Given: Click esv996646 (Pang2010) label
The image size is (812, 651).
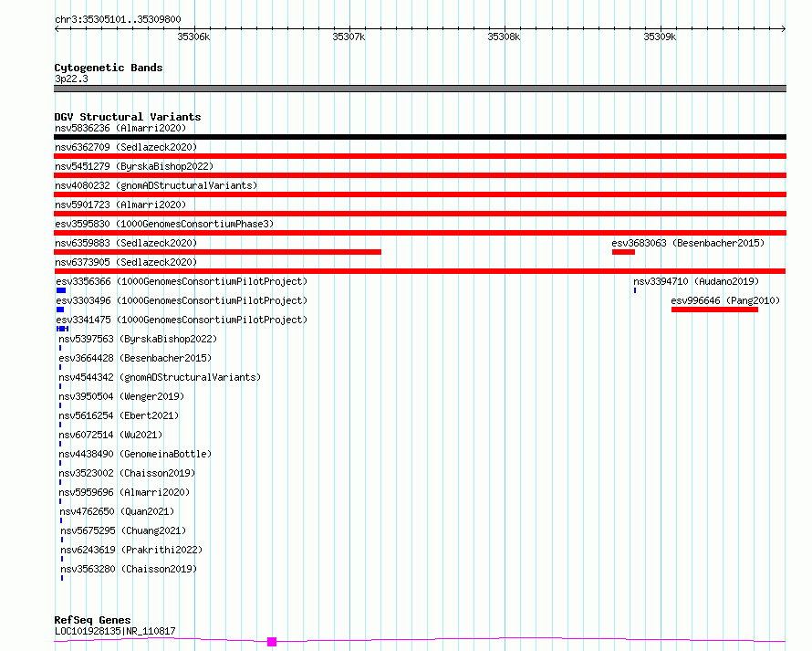Looking at the screenshot, I should pyautogui.click(x=725, y=300).
